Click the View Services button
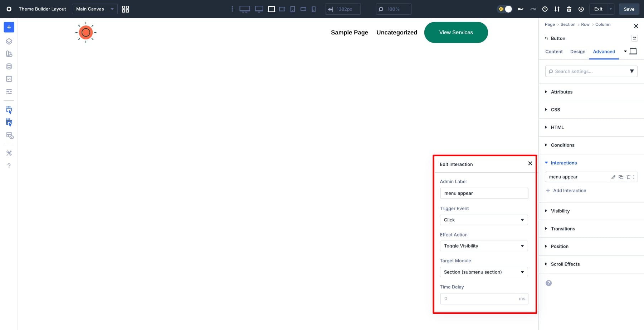Screen dimensions: 644x330 click(x=456, y=32)
